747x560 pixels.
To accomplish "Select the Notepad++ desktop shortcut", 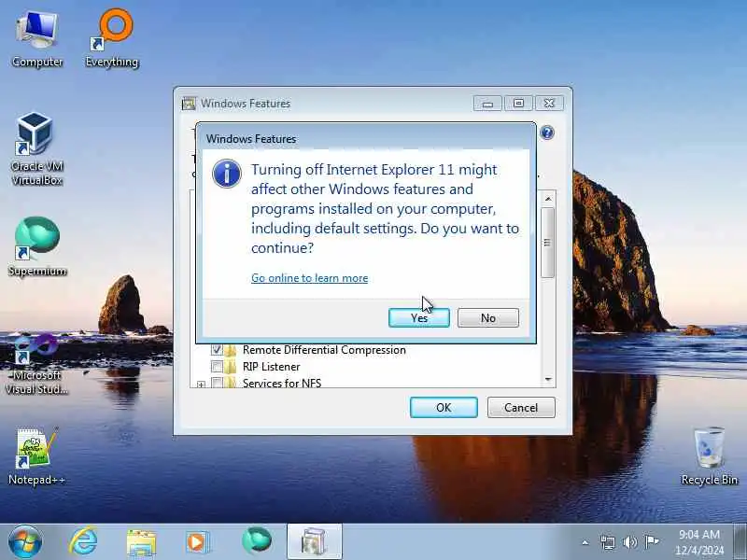I will pos(36,456).
